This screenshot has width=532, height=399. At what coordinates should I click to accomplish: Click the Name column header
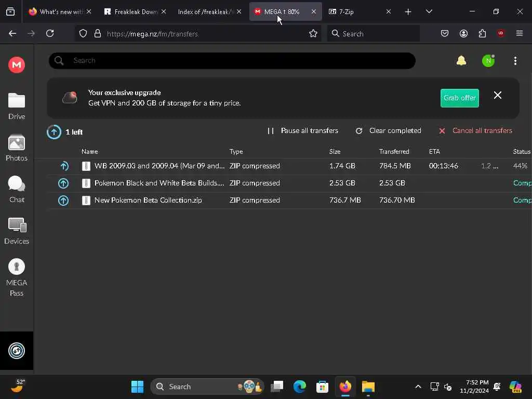click(89, 152)
